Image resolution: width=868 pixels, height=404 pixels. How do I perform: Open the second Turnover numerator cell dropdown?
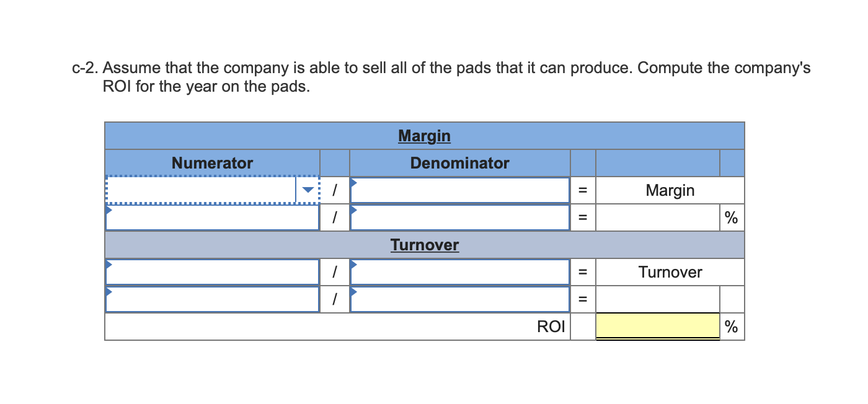coord(108,292)
